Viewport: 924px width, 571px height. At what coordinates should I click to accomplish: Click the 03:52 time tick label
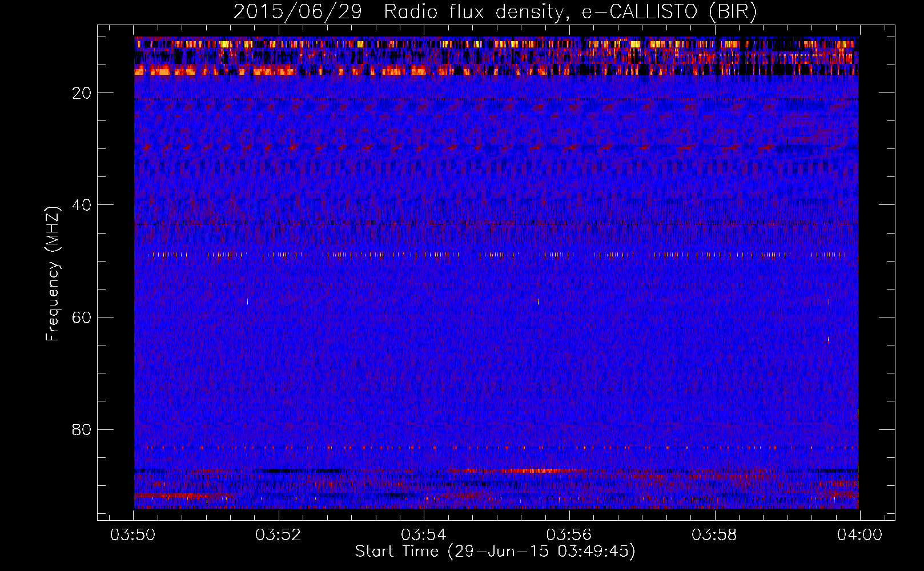(278, 535)
